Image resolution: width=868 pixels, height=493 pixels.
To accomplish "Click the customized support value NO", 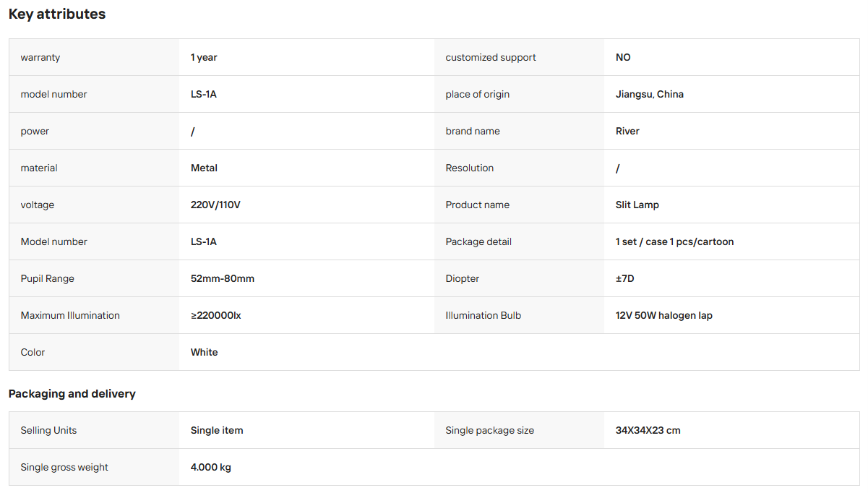I will pos(623,57).
